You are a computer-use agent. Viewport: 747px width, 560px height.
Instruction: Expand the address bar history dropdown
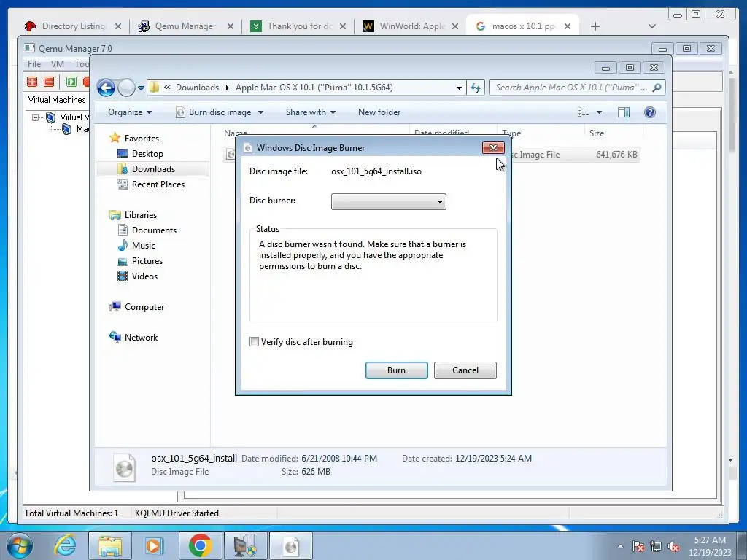pyautogui.click(x=459, y=88)
